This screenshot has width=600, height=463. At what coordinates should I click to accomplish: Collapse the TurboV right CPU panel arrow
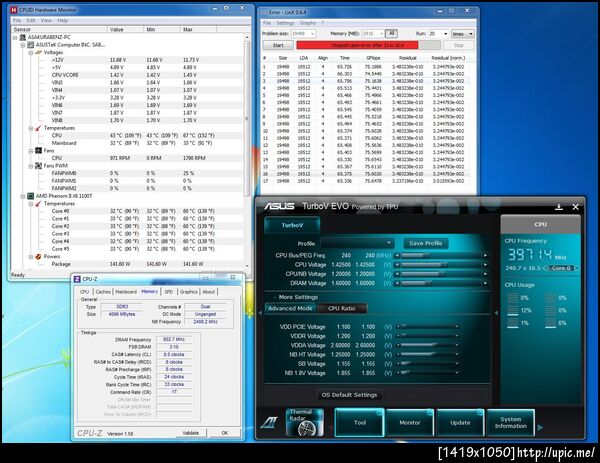tap(496, 313)
